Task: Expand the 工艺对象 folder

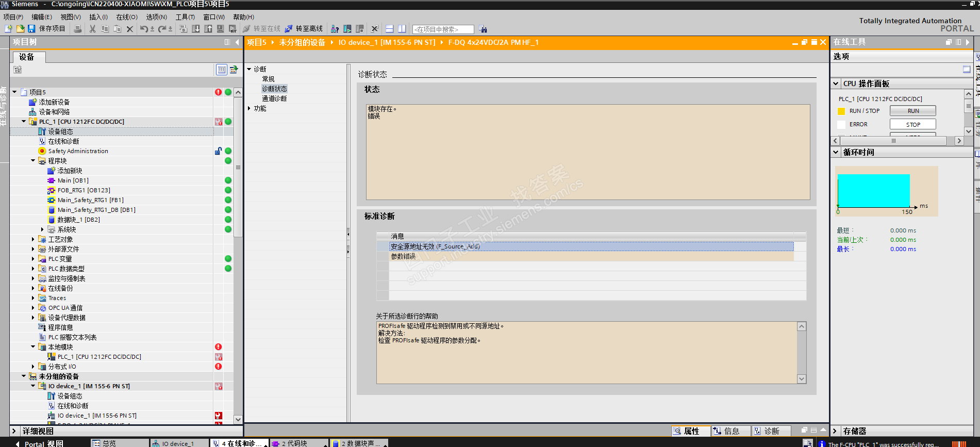Action: tap(33, 239)
